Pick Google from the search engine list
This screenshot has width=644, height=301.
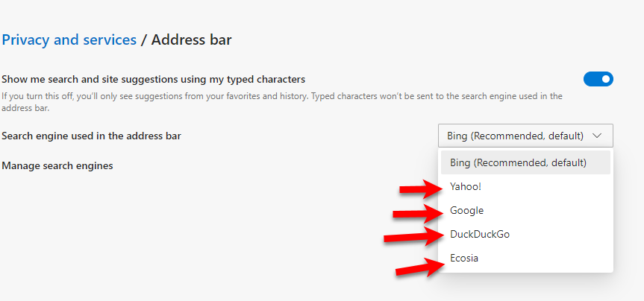tap(467, 210)
